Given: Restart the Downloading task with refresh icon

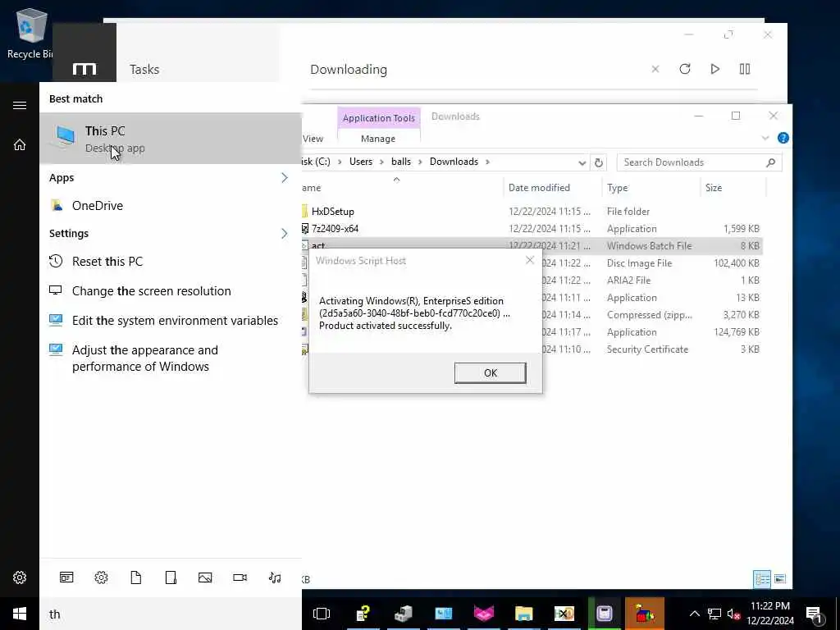Looking at the screenshot, I should [x=685, y=69].
